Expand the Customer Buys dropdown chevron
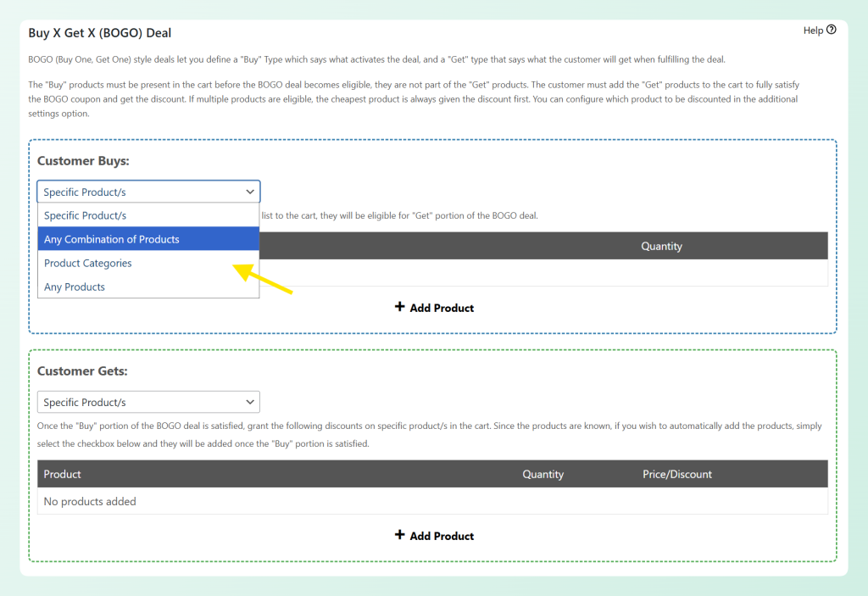 250,192
